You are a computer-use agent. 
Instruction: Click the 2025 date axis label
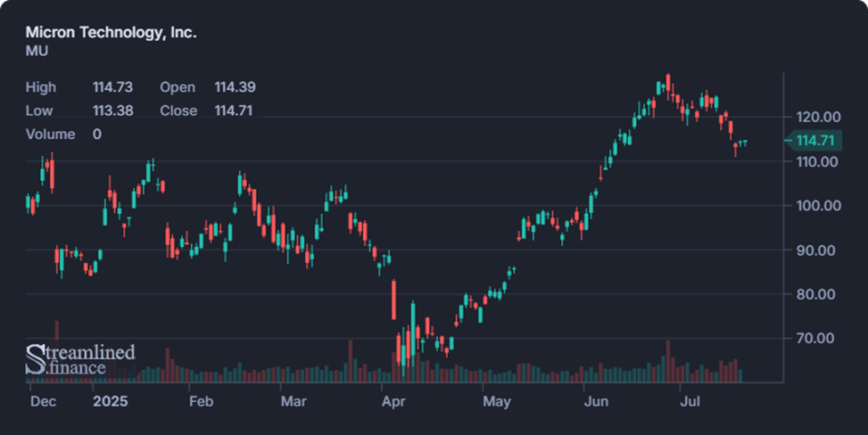point(110,401)
